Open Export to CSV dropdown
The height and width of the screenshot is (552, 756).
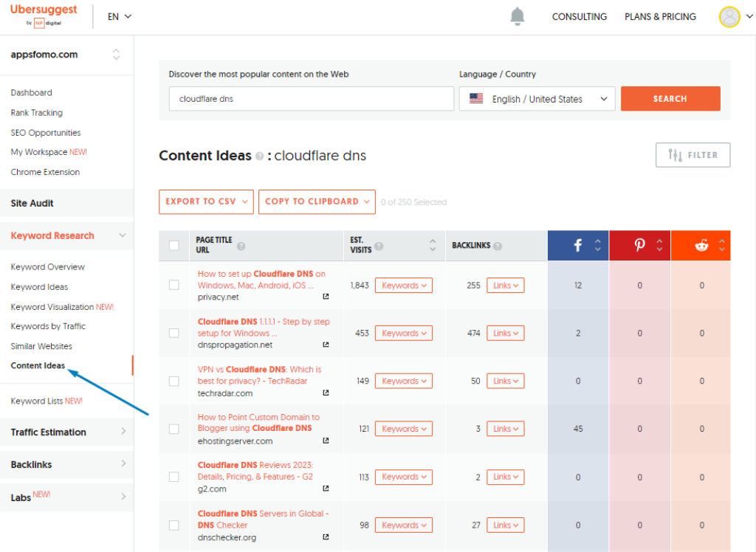pos(207,201)
